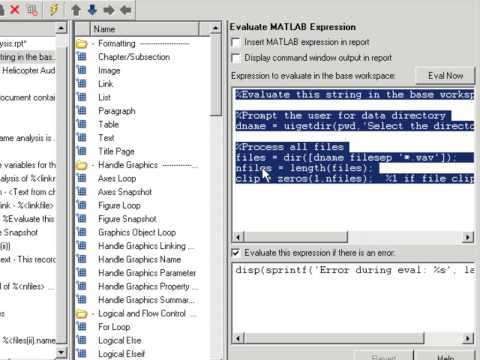
Task: Select the Handle Graphics Parameter icon
Action: click(81, 273)
